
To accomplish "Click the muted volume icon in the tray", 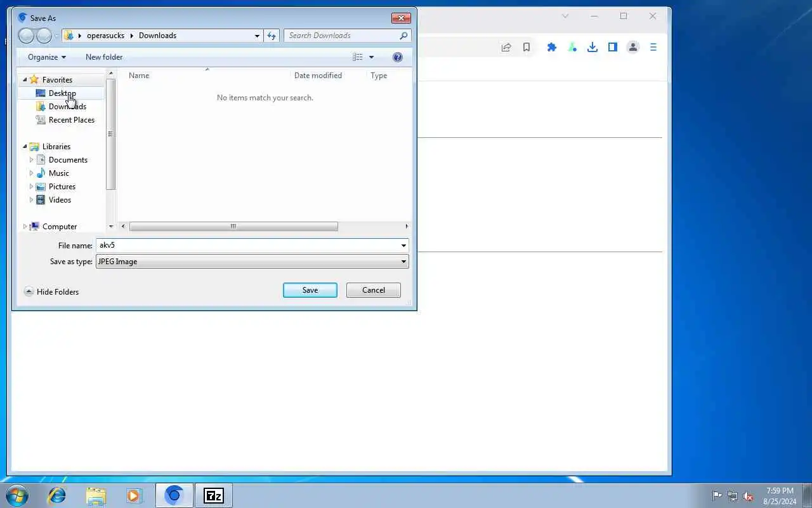I will pos(749,496).
